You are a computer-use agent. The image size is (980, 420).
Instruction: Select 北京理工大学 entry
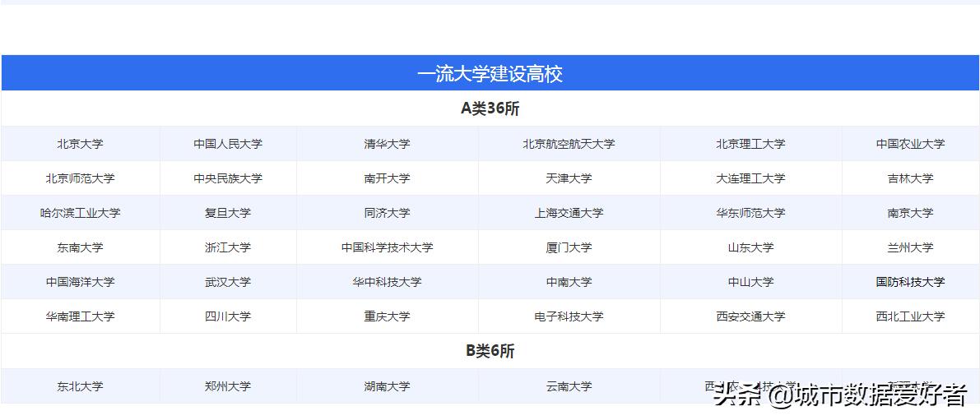[x=750, y=144]
